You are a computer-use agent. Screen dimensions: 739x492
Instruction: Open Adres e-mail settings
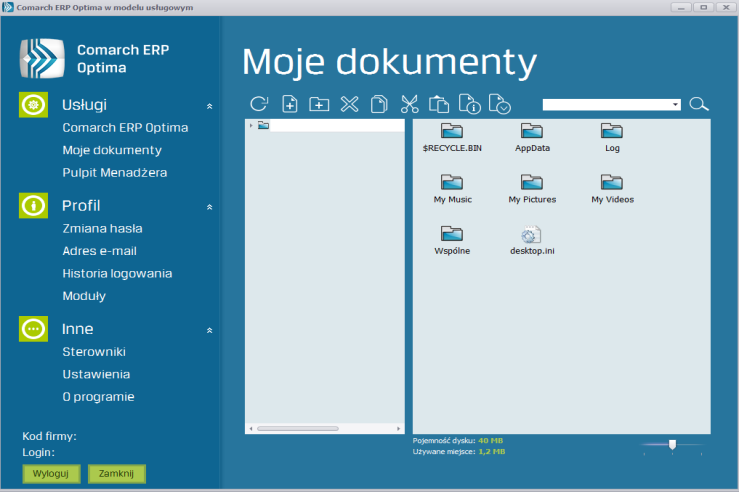point(99,251)
